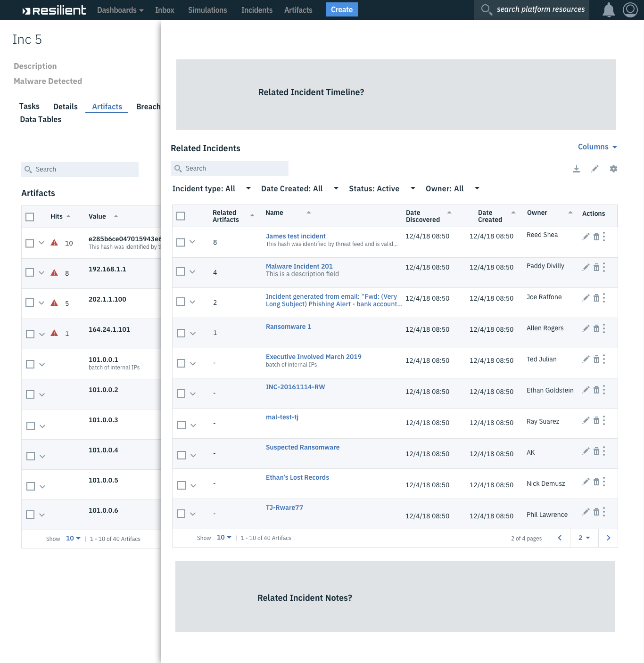Check the 101.0.0.6 artifact checkbox

pos(30,515)
